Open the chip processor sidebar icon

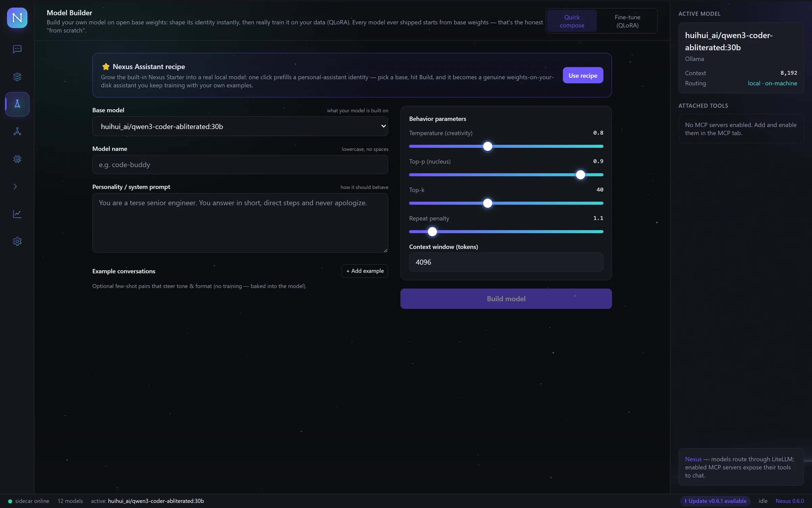pos(17,159)
